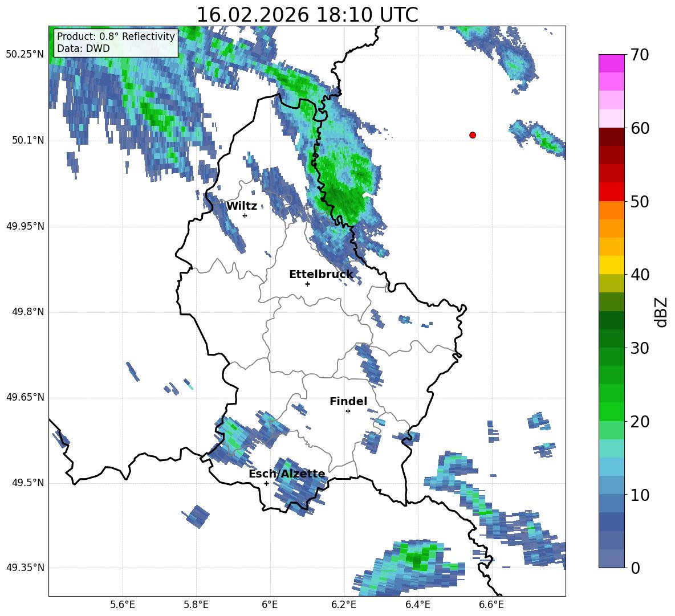The image size is (675, 616).
Task: Click the Esch/Alzette city label
Action: [287, 474]
